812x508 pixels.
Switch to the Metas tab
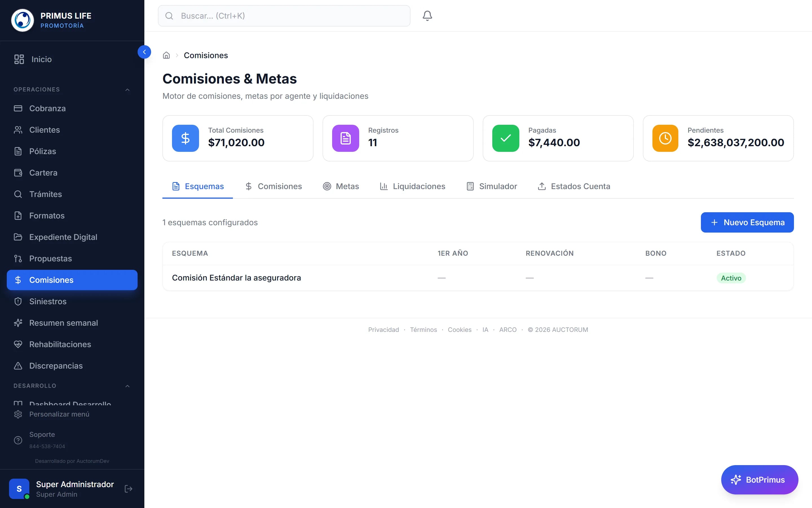(341, 187)
